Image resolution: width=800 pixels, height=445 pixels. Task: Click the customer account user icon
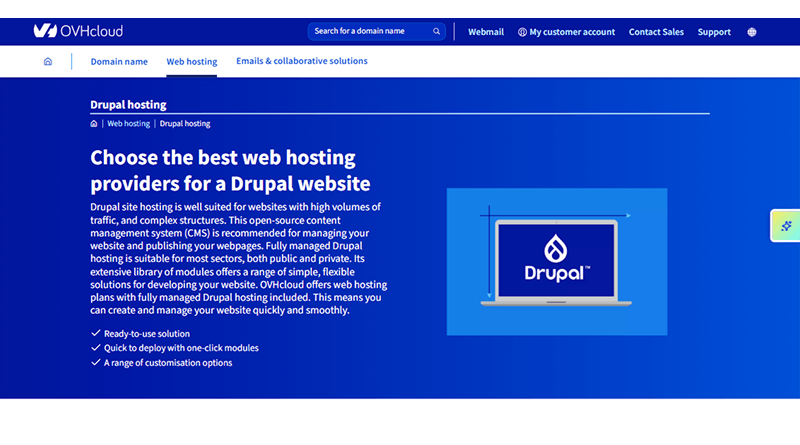[522, 32]
